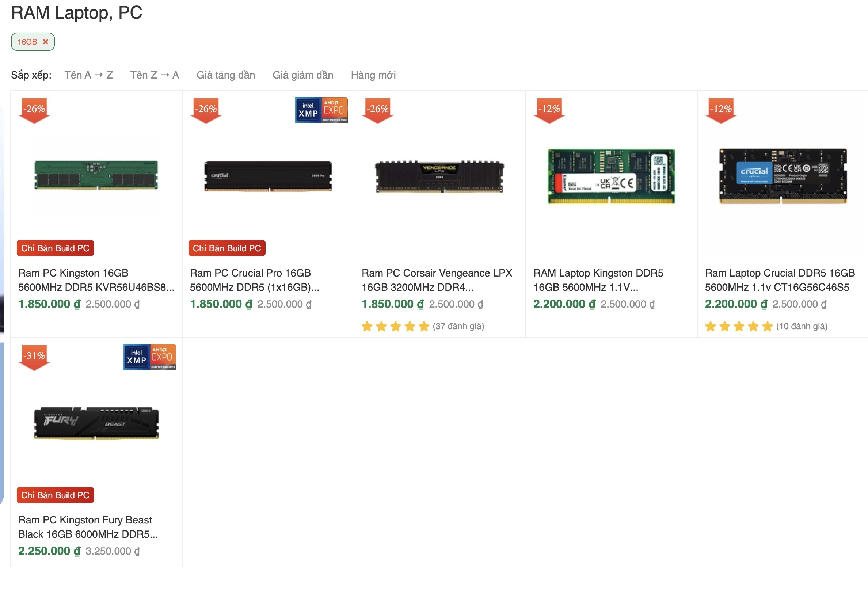Click -12% badge on Kingston laptop RAM
Screen dimensions: 868x594
tap(549, 110)
